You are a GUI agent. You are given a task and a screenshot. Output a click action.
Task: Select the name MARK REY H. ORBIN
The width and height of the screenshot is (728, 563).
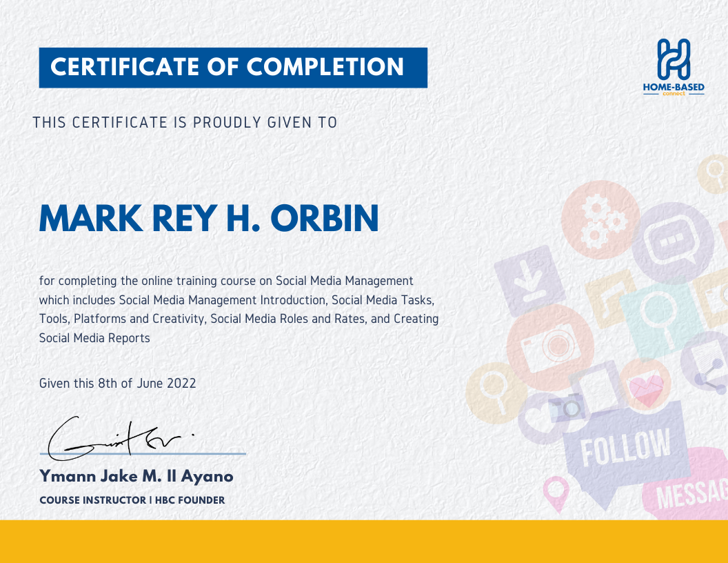pos(208,219)
